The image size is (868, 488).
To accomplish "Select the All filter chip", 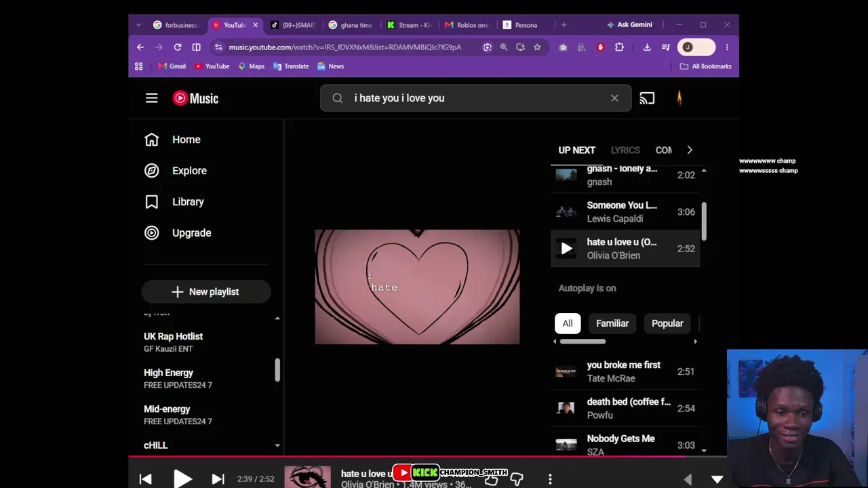I will click(568, 323).
